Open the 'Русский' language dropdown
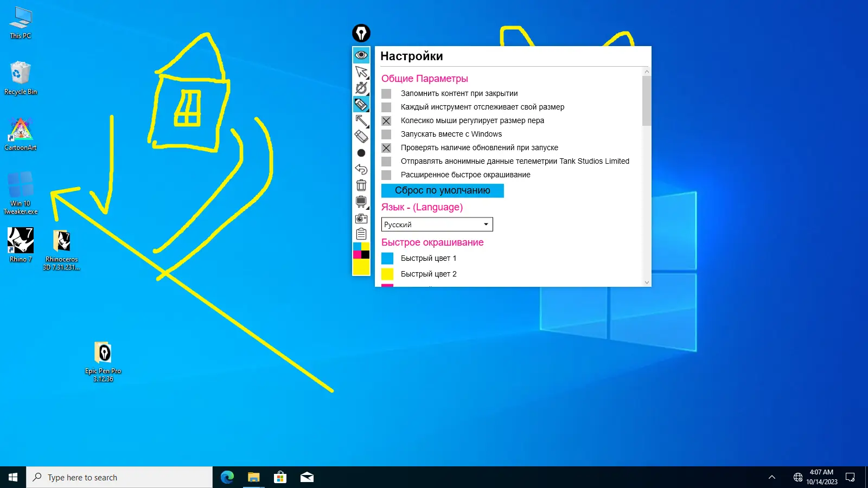 tap(437, 224)
